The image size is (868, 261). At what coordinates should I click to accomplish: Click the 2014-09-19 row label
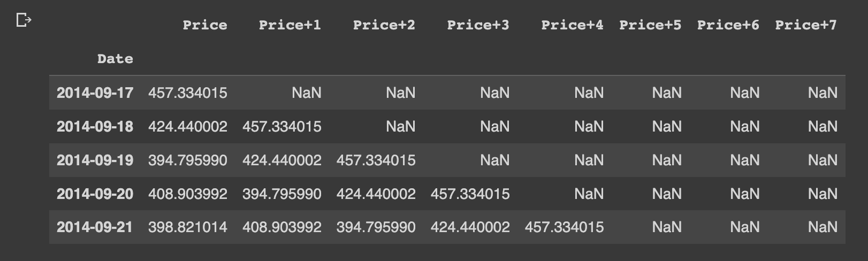[95, 160]
